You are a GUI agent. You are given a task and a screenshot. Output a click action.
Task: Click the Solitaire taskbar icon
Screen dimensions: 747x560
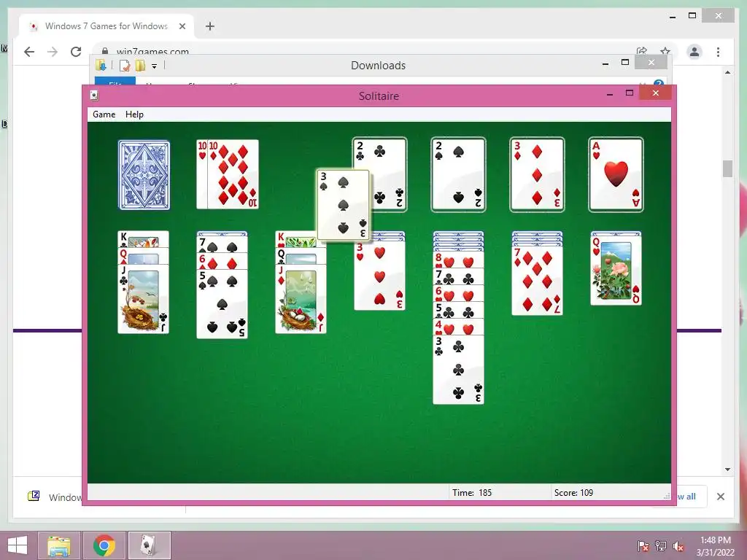pos(149,545)
